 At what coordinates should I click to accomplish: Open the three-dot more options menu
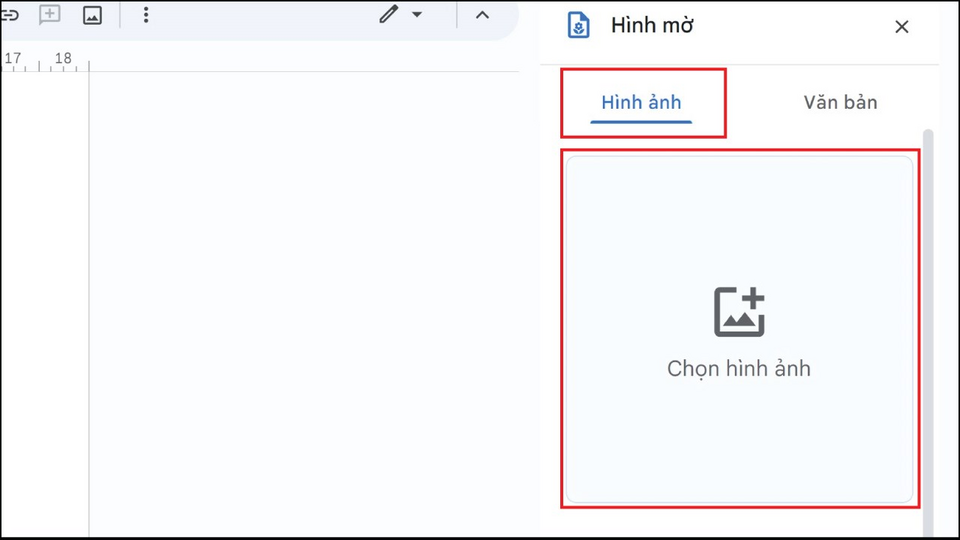[146, 15]
